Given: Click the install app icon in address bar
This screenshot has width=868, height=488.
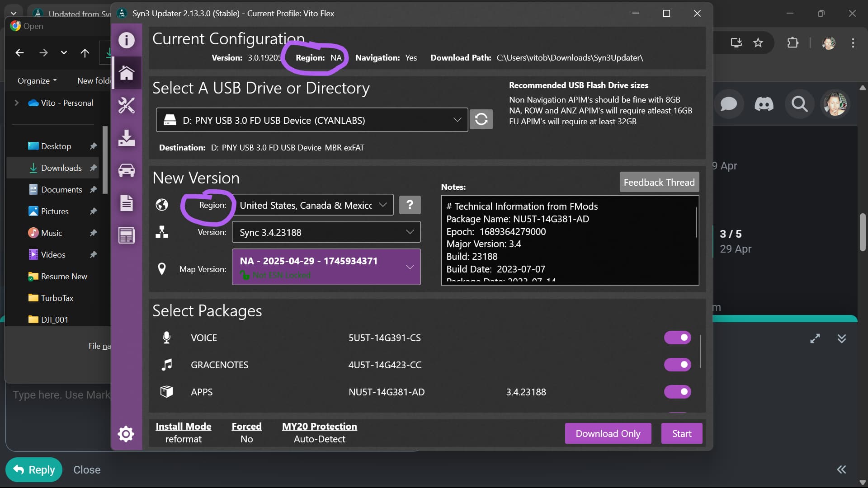Looking at the screenshot, I should (736, 43).
